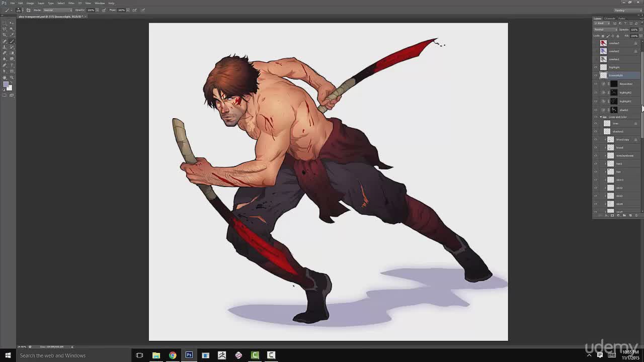Viewport: 644px width, 362px height.
Task: Select the Zoom tool
Action: coord(12,77)
